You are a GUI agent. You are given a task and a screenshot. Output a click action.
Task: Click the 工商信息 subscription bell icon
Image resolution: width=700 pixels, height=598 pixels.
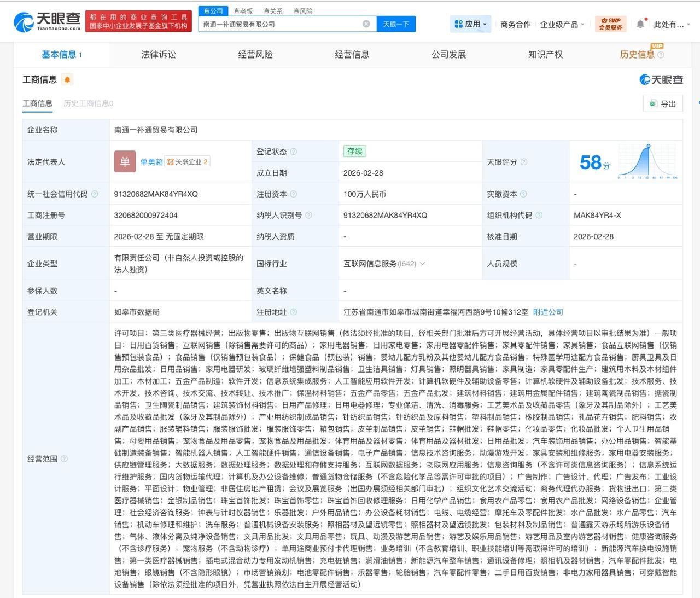[66, 79]
